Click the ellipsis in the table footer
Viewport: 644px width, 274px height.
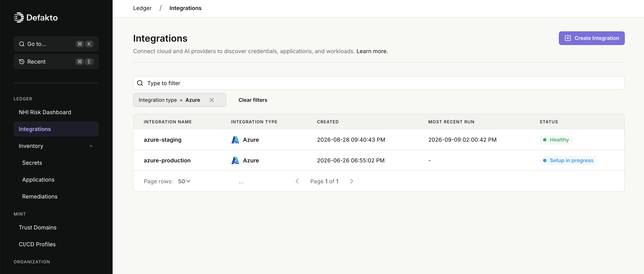(x=241, y=182)
